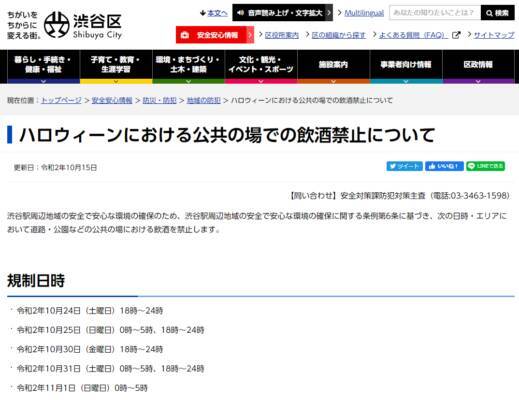Open the Multilingual link
This screenshot has width=519, height=400.
point(364,13)
